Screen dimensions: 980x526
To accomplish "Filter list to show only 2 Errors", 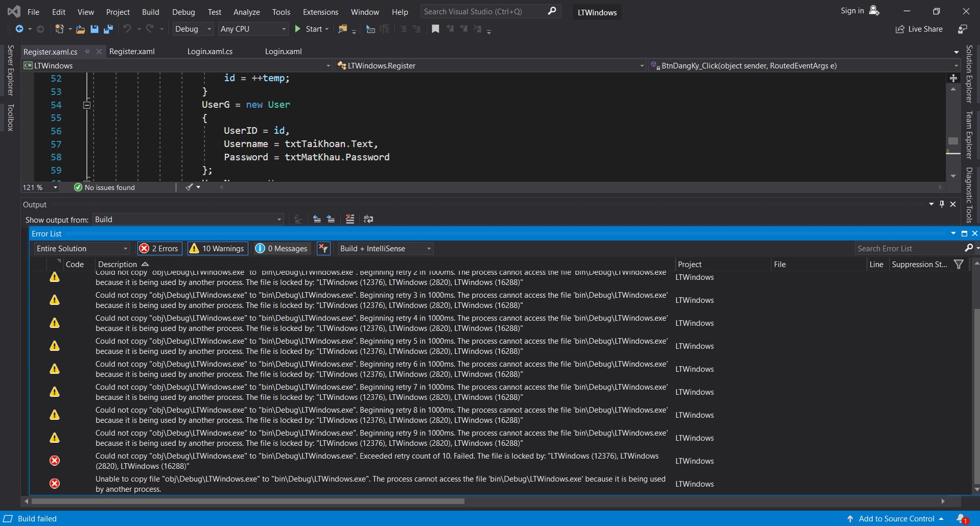I will click(x=159, y=248).
